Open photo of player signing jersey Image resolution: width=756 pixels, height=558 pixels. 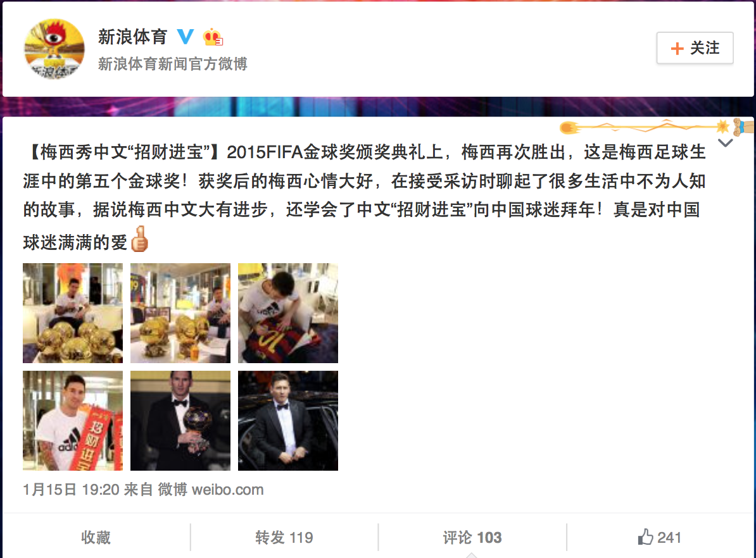pos(288,313)
